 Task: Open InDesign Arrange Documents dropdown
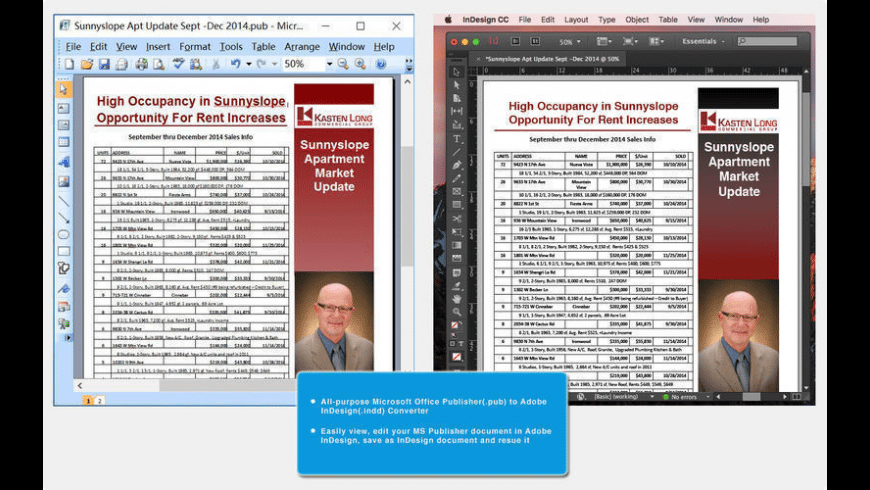[656, 41]
